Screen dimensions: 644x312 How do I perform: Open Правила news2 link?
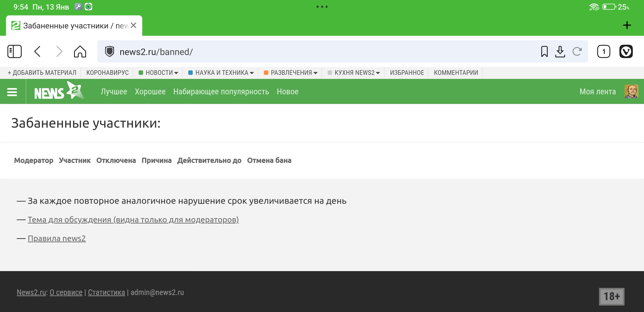tap(57, 238)
